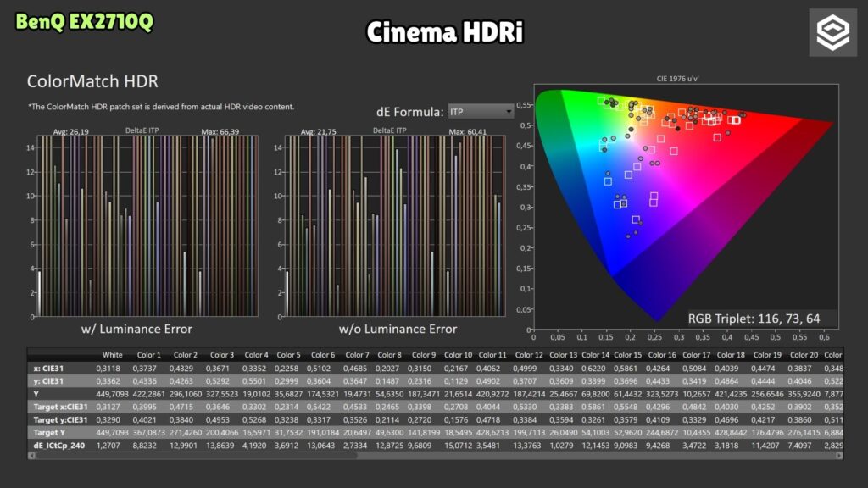Select the Color 13 column header
Screen dimensions: 868x488
[x=563, y=355]
